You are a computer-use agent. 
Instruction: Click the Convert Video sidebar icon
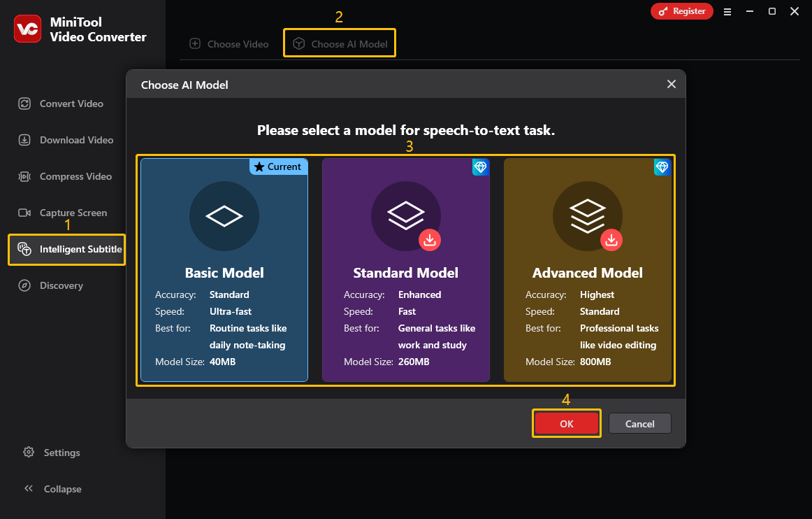click(24, 104)
